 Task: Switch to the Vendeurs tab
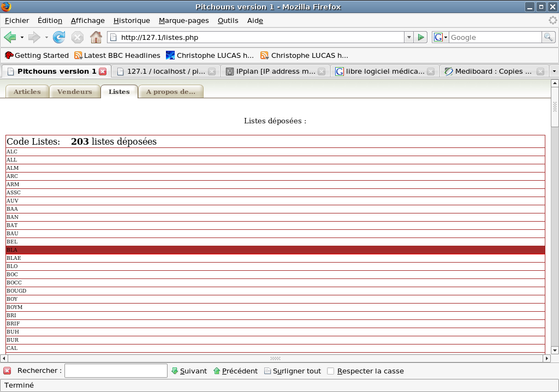[x=75, y=92]
